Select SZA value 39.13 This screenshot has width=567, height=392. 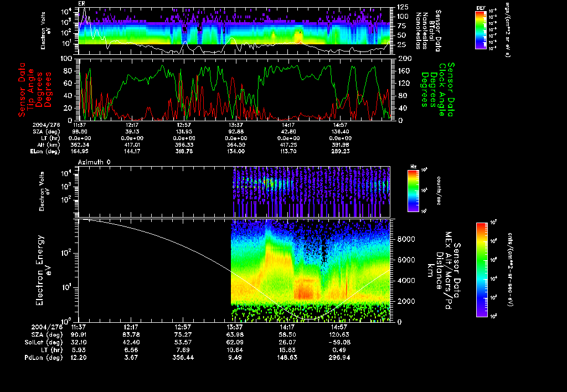click(132, 132)
